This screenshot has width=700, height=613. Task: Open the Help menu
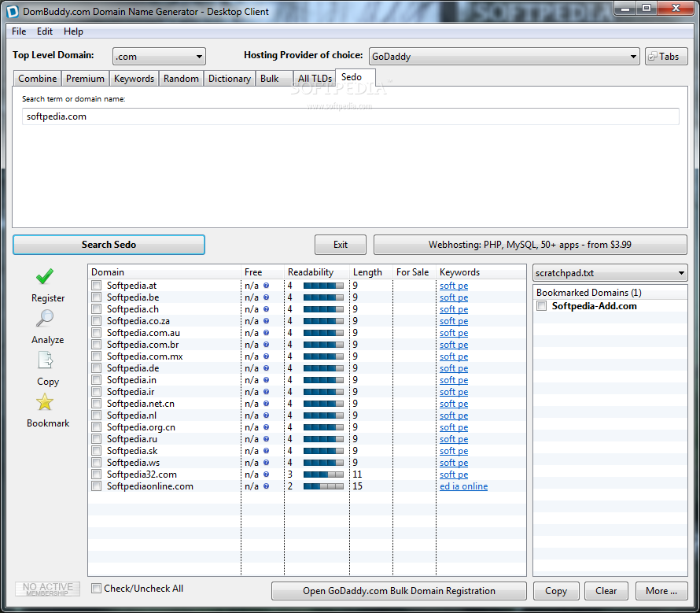pyautogui.click(x=73, y=31)
